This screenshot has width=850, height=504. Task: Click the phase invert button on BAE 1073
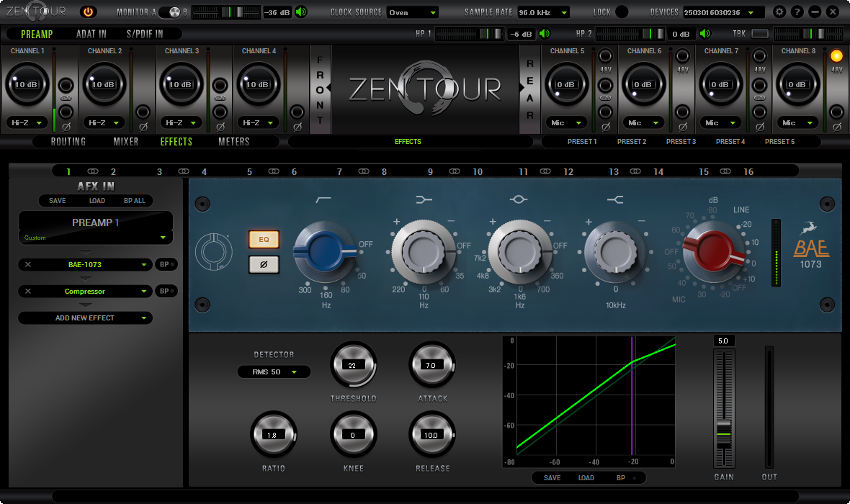(x=264, y=264)
